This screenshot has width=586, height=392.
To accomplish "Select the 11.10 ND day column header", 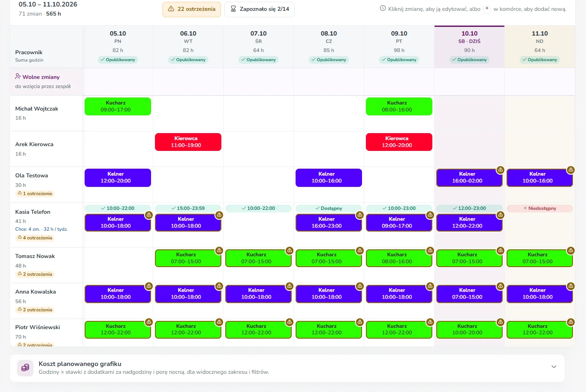I will [x=540, y=47].
